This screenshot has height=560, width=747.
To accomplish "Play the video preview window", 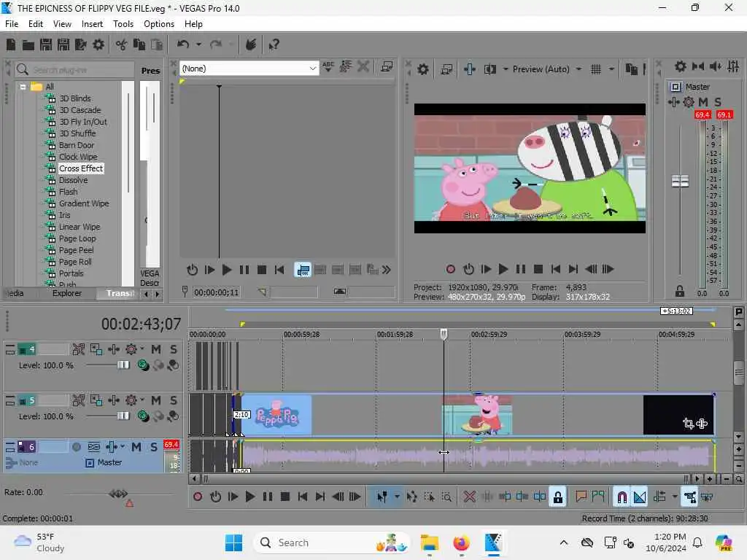I will (503, 270).
